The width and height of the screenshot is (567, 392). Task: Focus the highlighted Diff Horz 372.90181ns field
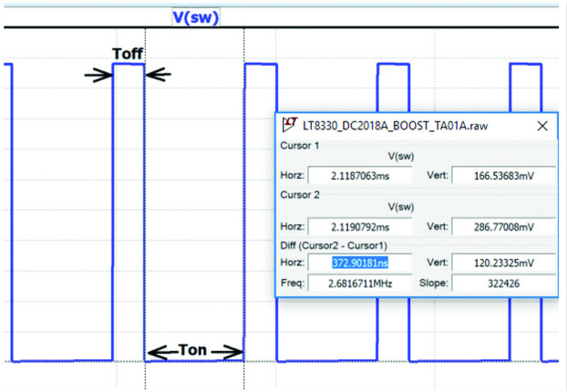(x=360, y=262)
